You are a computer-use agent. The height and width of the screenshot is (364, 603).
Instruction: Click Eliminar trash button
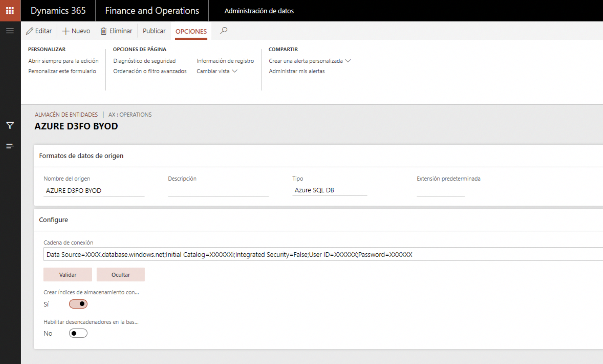[116, 31]
